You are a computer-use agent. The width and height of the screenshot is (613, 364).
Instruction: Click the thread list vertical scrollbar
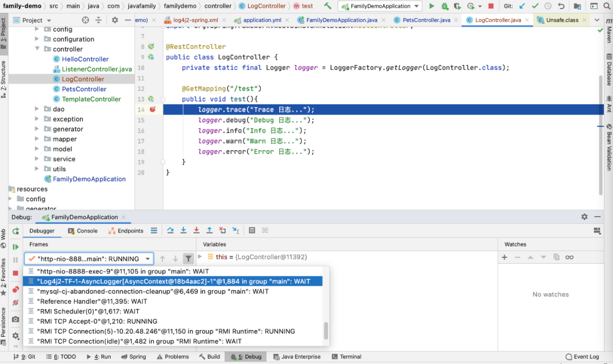(326, 331)
